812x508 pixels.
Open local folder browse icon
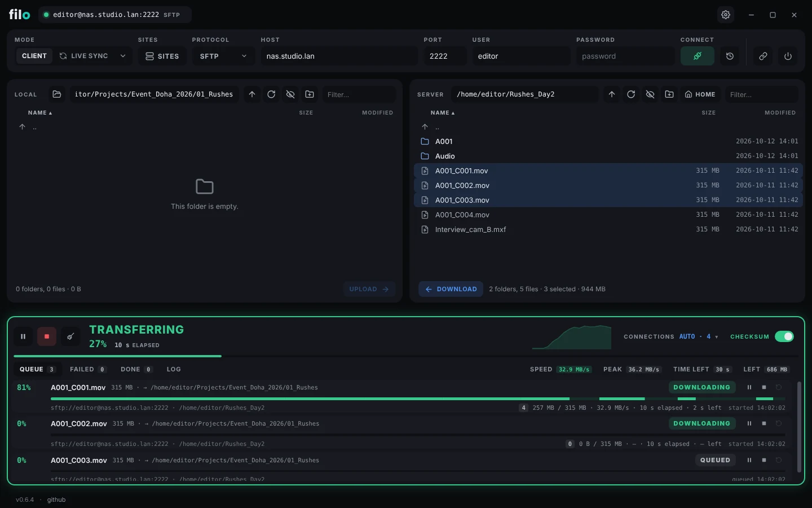click(x=56, y=94)
